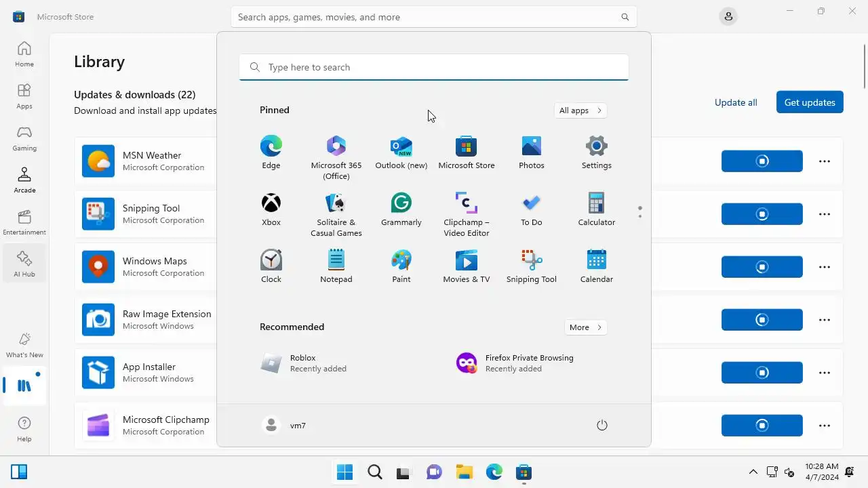Open Clock pinned app
Image resolution: width=868 pixels, height=488 pixels.
[271, 266]
